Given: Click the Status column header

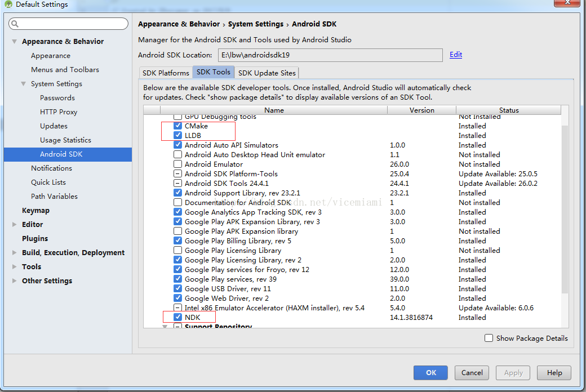Looking at the screenshot, I should [509, 110].
